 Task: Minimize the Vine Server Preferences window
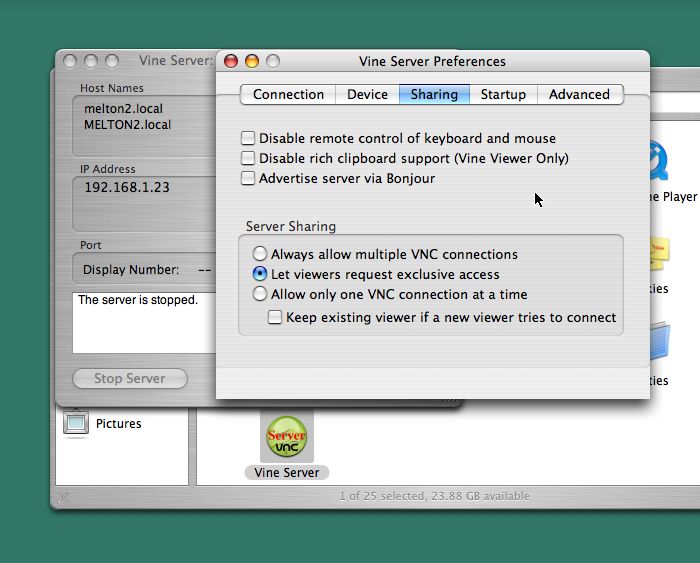click(252, 61)
